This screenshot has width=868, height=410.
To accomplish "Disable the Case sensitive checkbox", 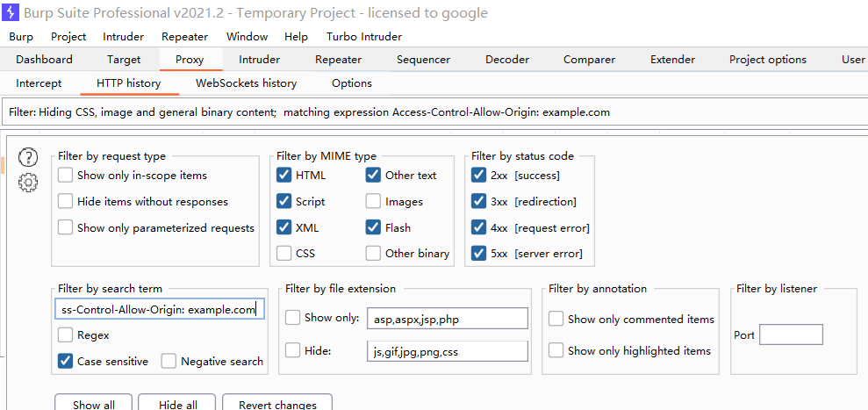I will 65,361.
